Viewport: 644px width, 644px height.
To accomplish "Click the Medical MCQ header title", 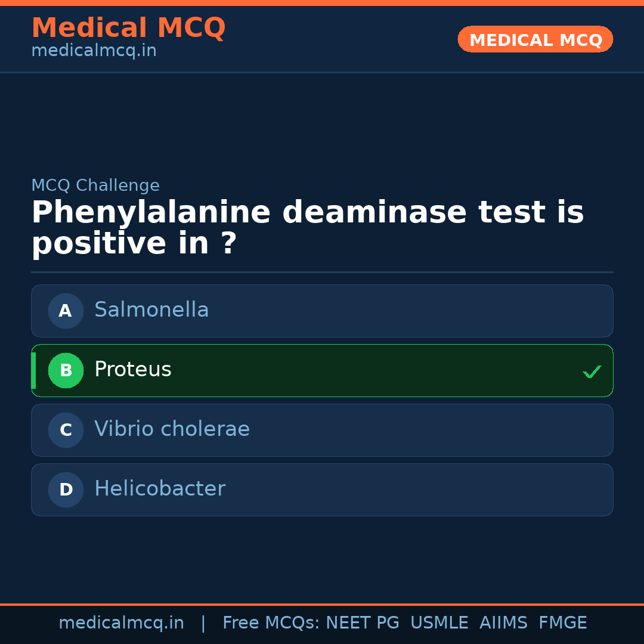I will tap(128, 28).
